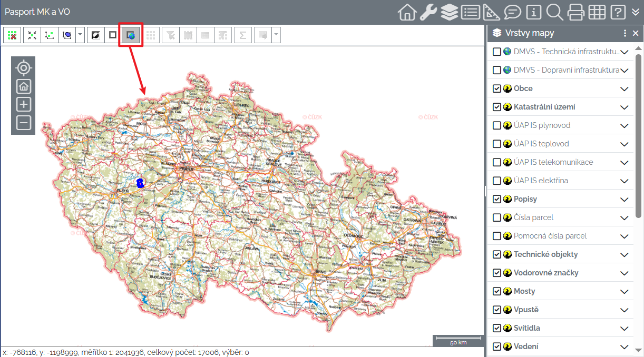Toggle the Čísla parcel layer checkbox

(496, 217)
